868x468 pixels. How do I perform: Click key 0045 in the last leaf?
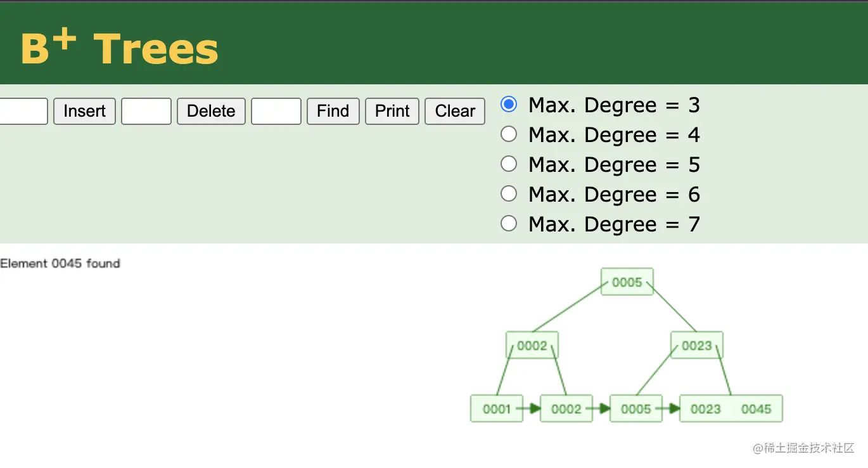coord(756,409)
